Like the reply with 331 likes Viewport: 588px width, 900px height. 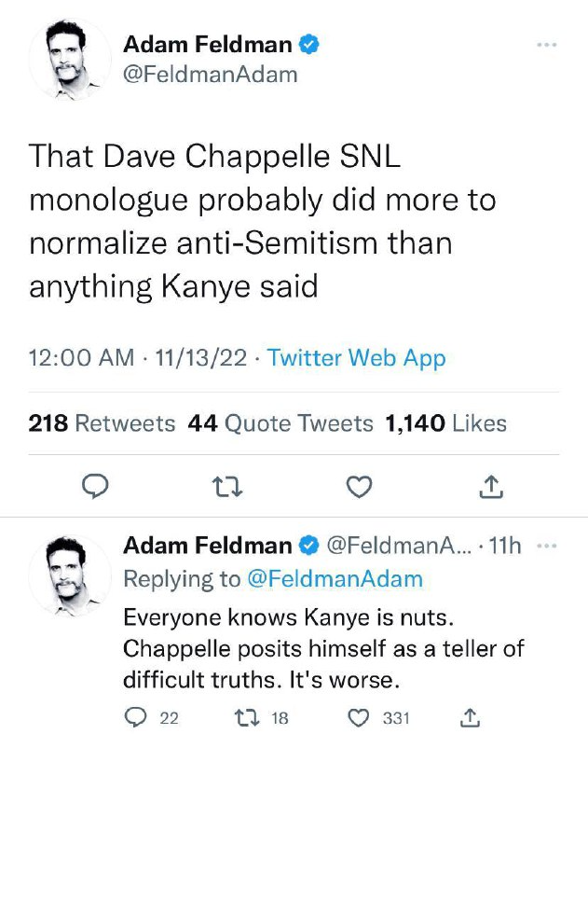pos(358,717)
